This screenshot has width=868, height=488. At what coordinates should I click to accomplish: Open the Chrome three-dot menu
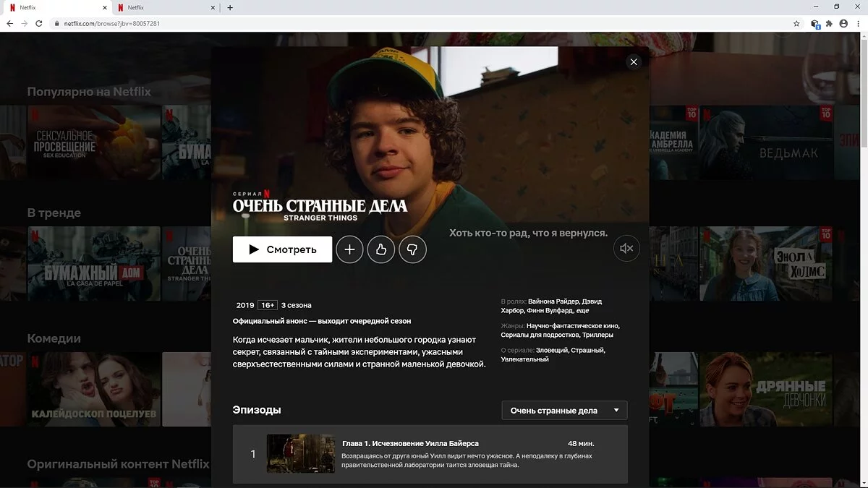point(858,24)
